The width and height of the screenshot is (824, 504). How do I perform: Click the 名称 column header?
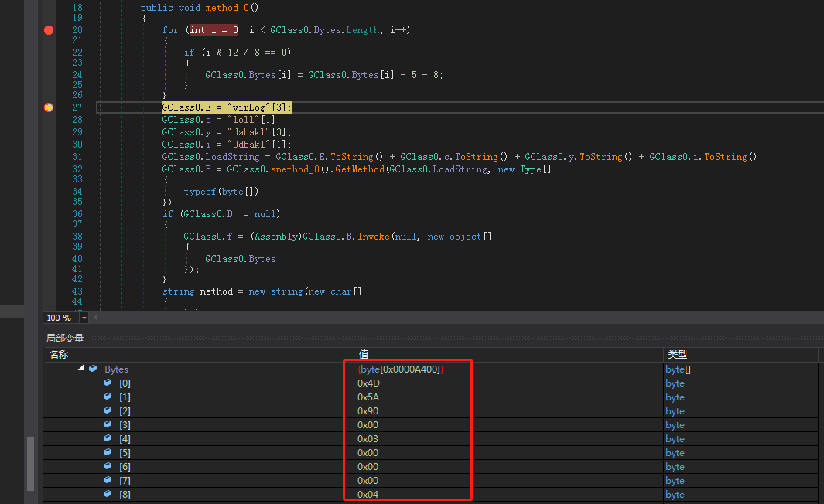tap(199, 354)
